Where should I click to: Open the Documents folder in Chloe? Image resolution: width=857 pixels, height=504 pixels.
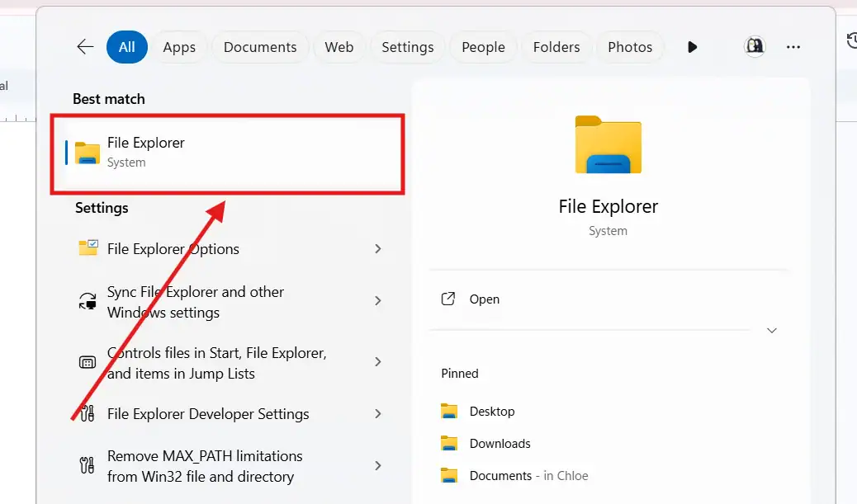pyautogui.click(x=500, y=475)
